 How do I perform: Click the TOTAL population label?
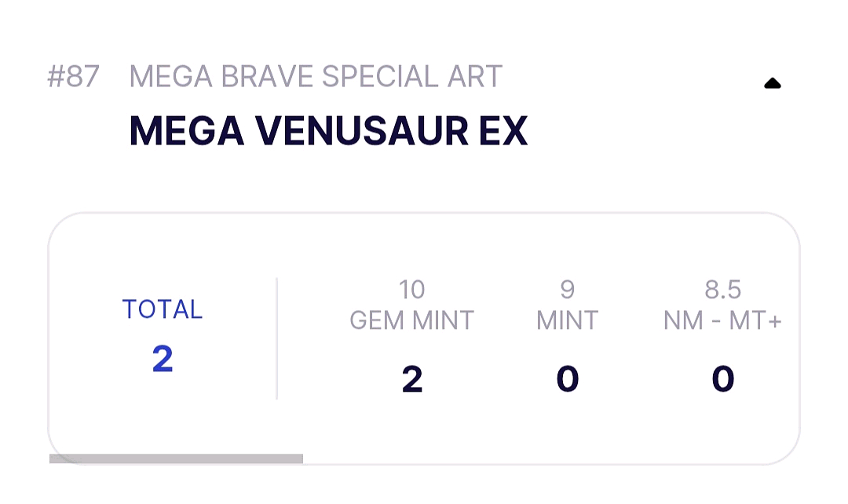tap(163, 309)
